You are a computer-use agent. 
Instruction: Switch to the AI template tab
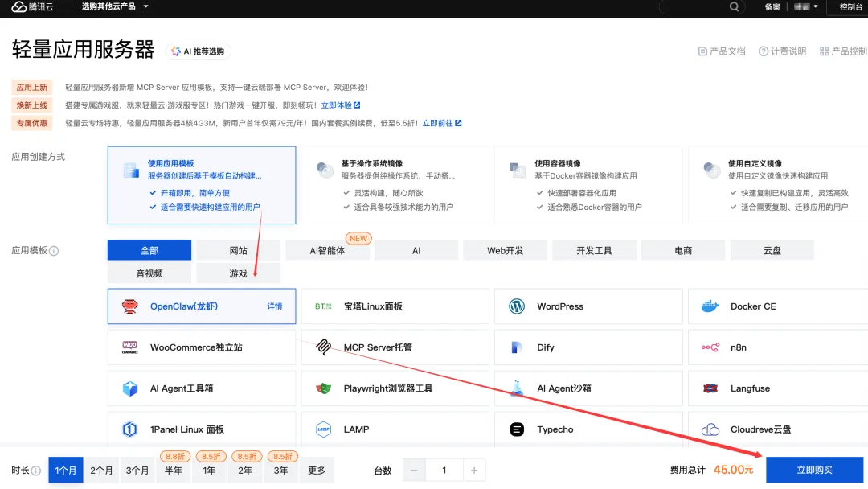click(416, 250)
